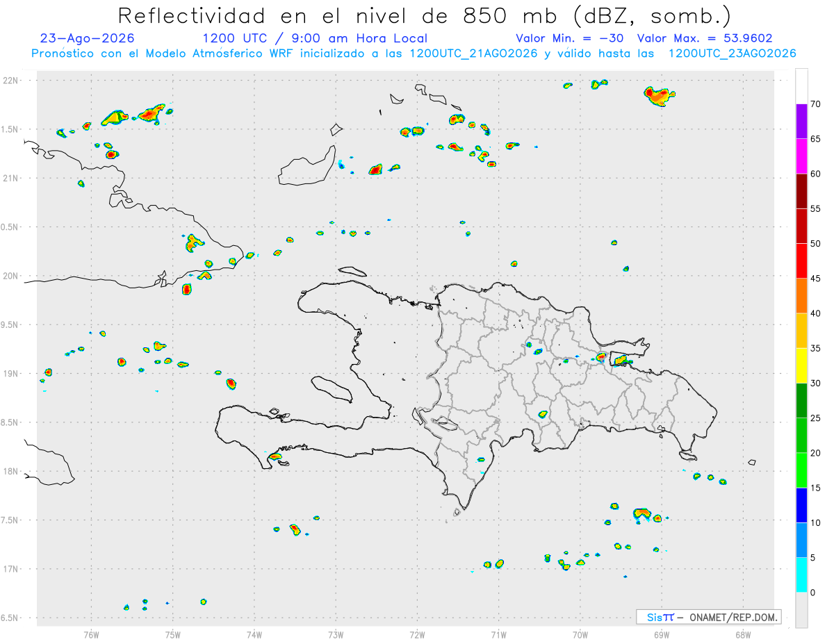This screenshot has height=644, width=834.
Task: Select the '21N' latitude label
Action: pyautogui.click(x=12, y=179)
